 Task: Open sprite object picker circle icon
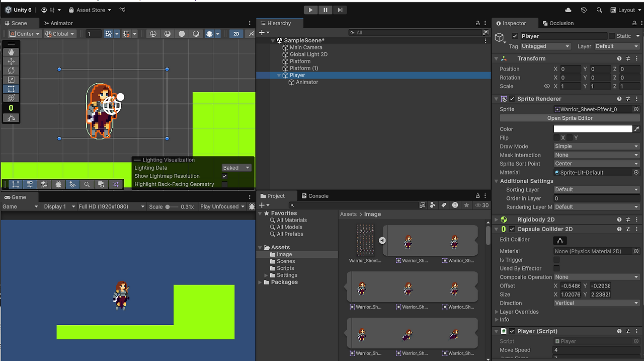tap(636, 109)
